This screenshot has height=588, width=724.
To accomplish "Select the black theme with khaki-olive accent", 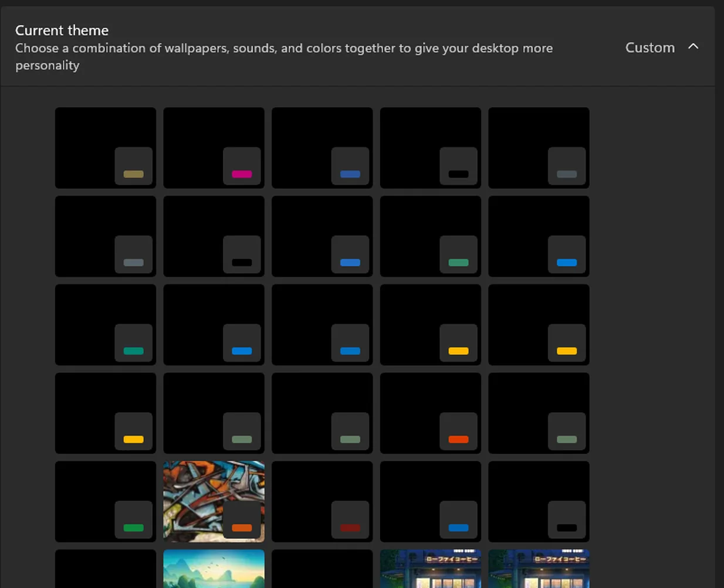I will point(106,148).
